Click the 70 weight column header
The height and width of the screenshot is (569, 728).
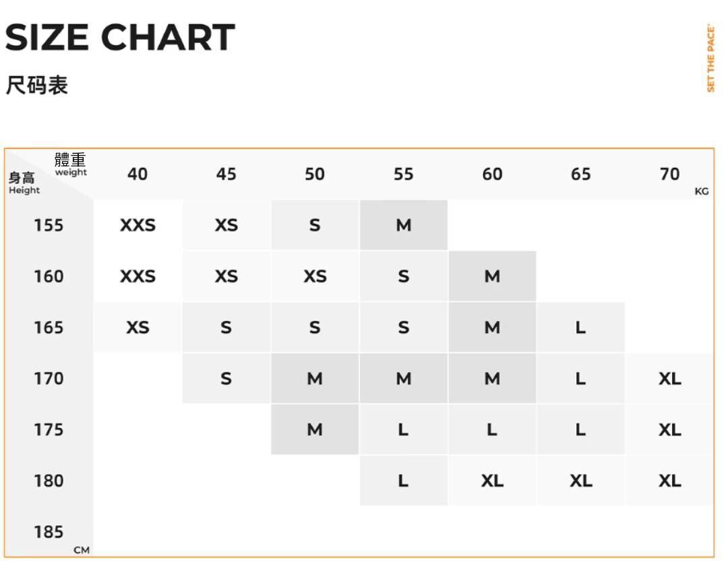669,174
